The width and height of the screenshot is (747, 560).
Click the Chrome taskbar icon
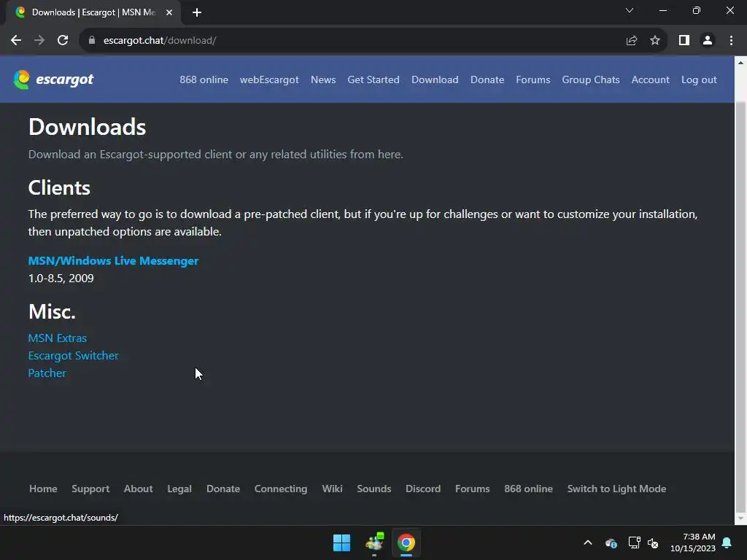pos(406,542)
